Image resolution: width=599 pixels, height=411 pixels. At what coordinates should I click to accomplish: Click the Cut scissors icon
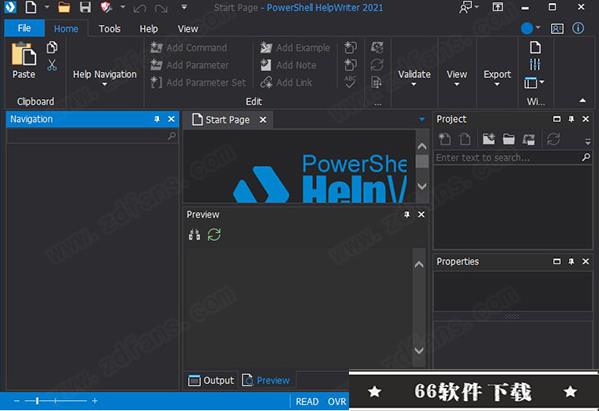pyautogui.click(x=52, y=65)
